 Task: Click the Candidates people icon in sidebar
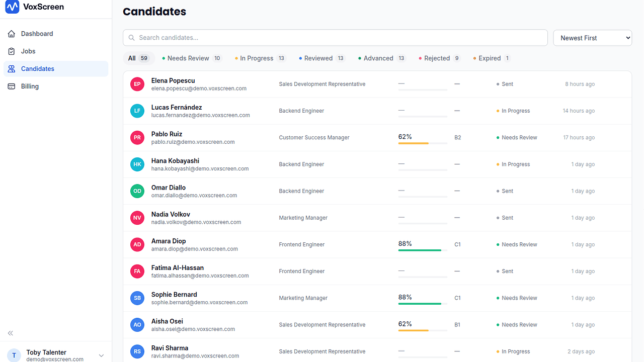[x=12, y=69]
